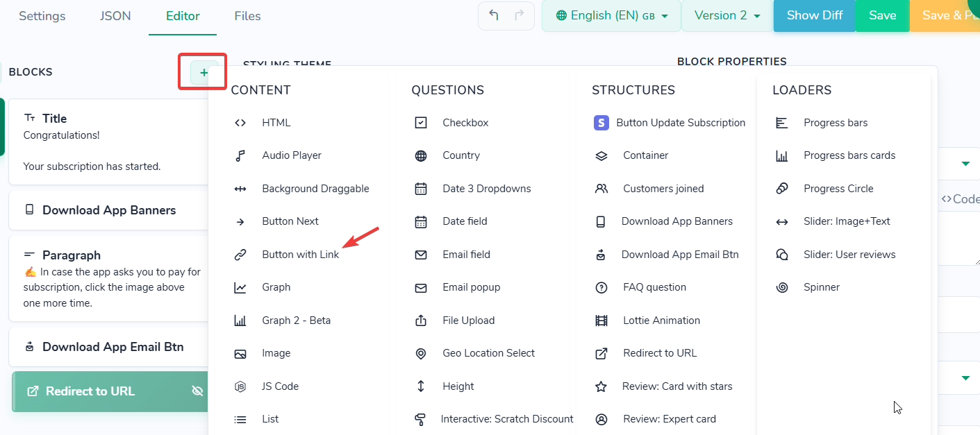Toggle visibility of Redirect to URL block
The height and width of the screenshot is (435, 980).
click(x=197, y=391)
